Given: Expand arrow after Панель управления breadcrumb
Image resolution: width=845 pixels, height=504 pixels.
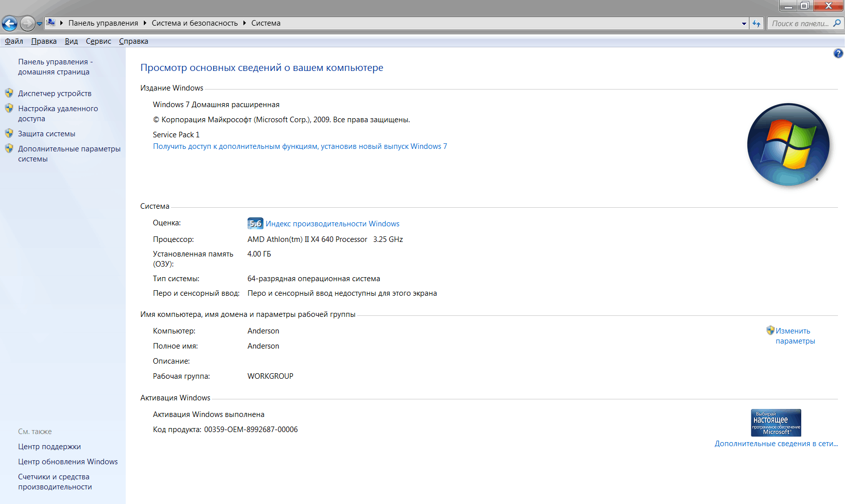Looking at the screenshot, I should point(145,23).
